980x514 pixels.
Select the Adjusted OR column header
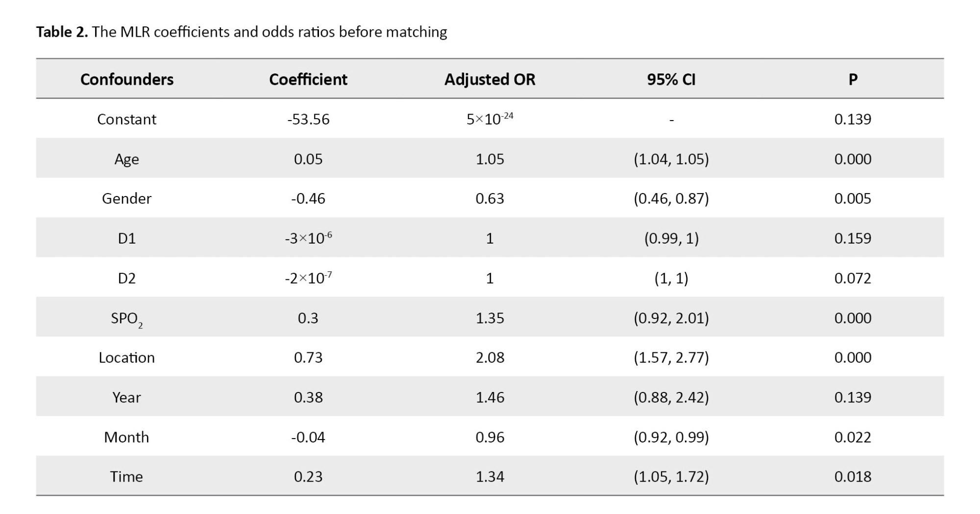[x=490, y=79]
